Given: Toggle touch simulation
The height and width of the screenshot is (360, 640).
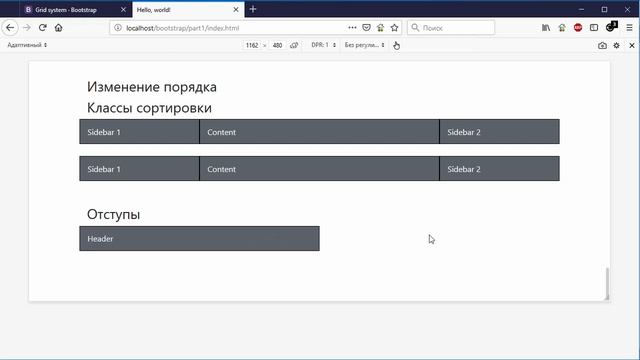Looking at the screenshot, I should pyautogui.click(x=396, y=45).
